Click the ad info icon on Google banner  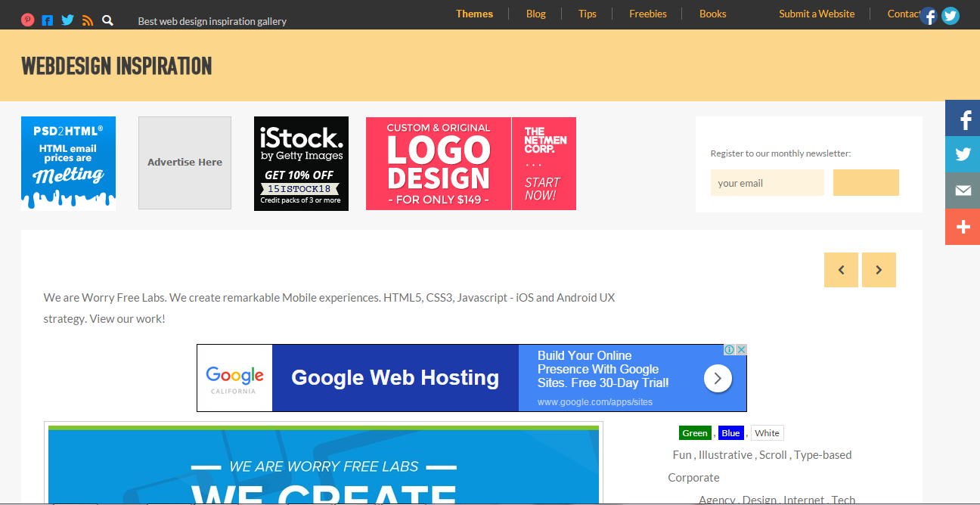point(730,349)
